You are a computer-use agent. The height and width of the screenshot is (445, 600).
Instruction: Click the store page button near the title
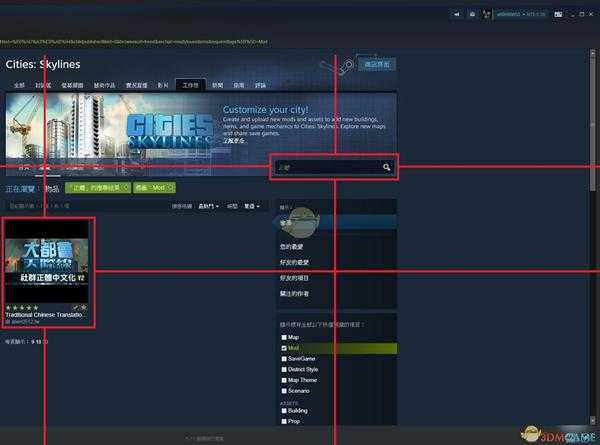(x=377, y=64)
